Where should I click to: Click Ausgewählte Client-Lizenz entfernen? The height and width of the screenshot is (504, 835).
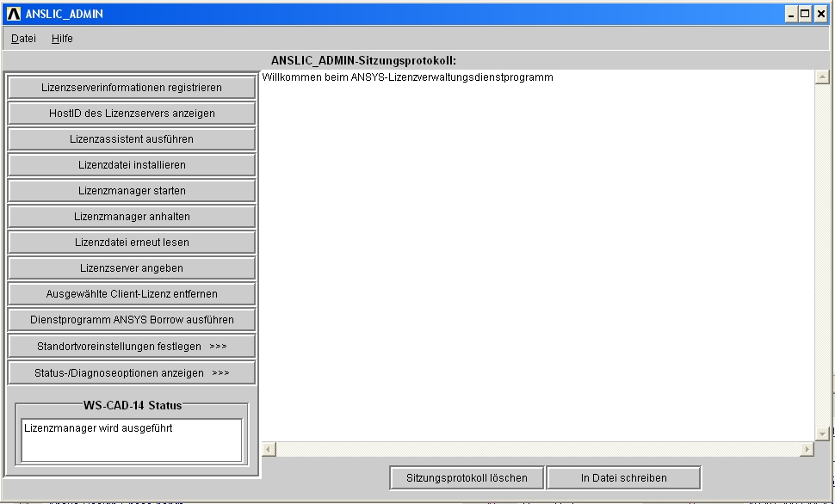click(x=132, y=294)
